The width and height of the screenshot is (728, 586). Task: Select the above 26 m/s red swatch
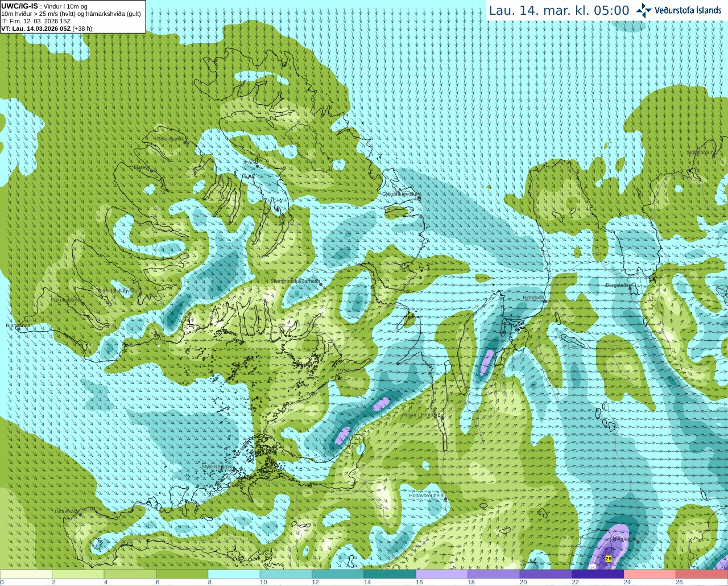[702, 573]
